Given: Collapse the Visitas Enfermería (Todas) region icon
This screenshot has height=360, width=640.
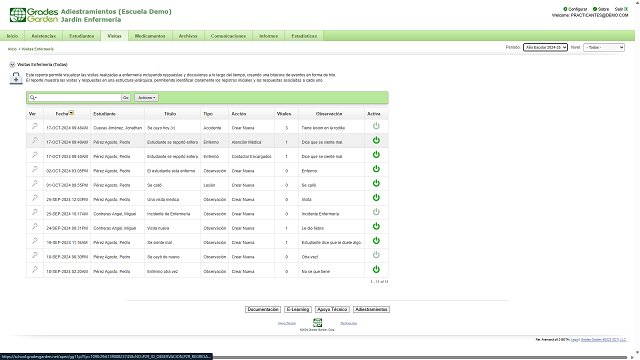Looking at the screenshot, I should (12, 64).
